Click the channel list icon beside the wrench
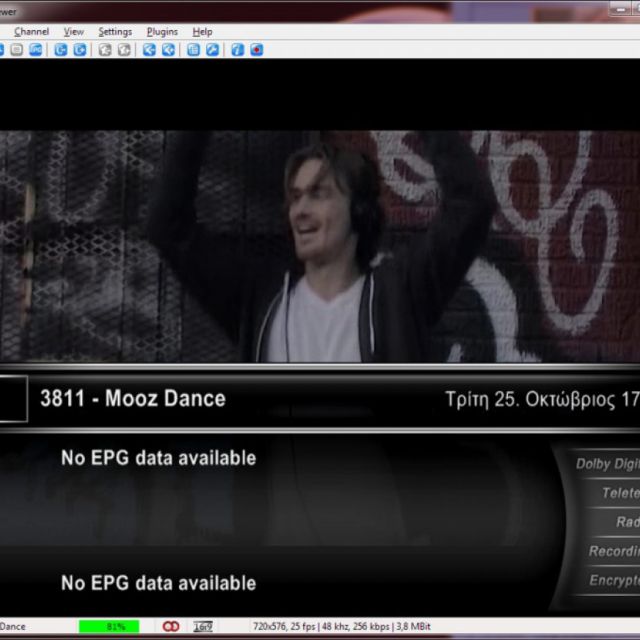The image size is (640, 640). coord(193,49)
